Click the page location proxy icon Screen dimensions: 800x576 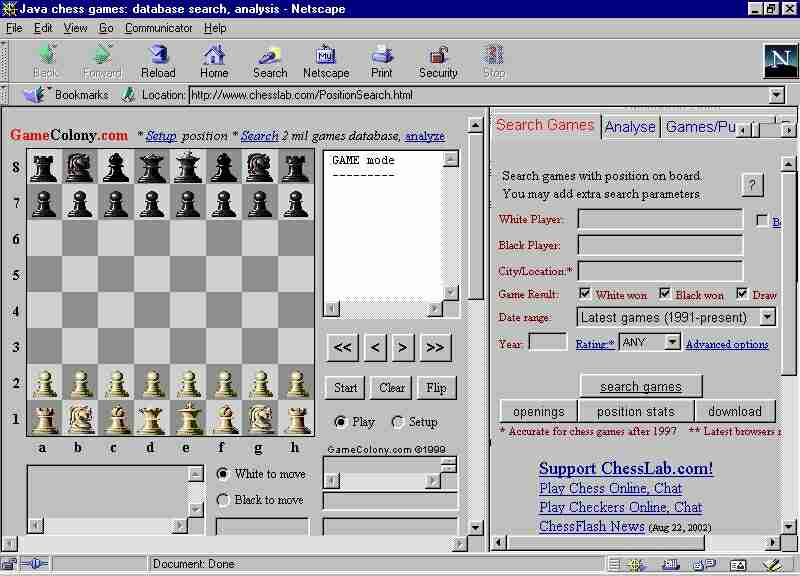[128, 94]
